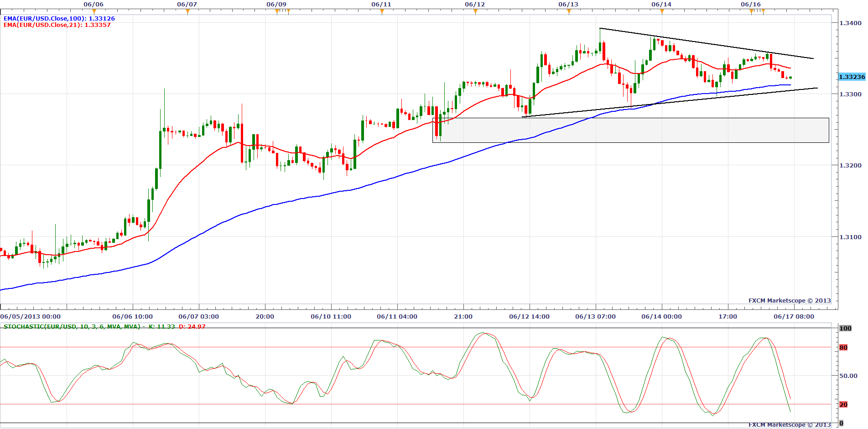Viewport: 868px width, 429px height.
Task: Click the orange marker under 06/12
Action: (x=475, y=11)
